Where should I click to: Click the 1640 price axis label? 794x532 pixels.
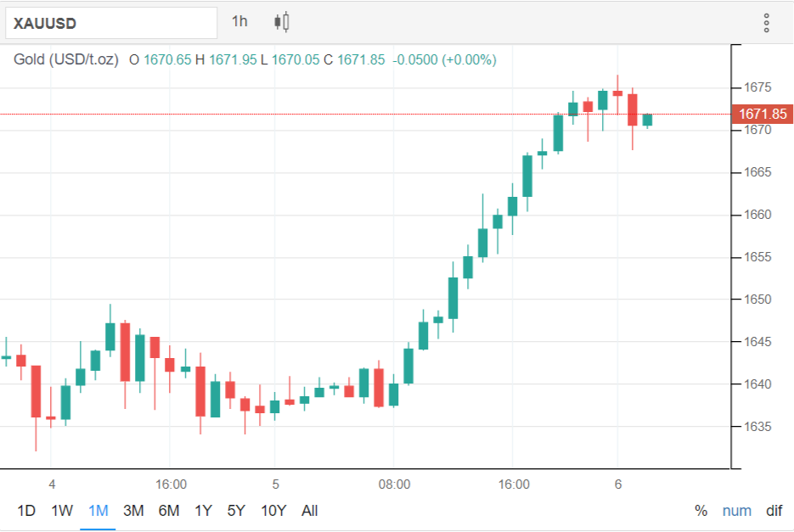coord(757,384)
